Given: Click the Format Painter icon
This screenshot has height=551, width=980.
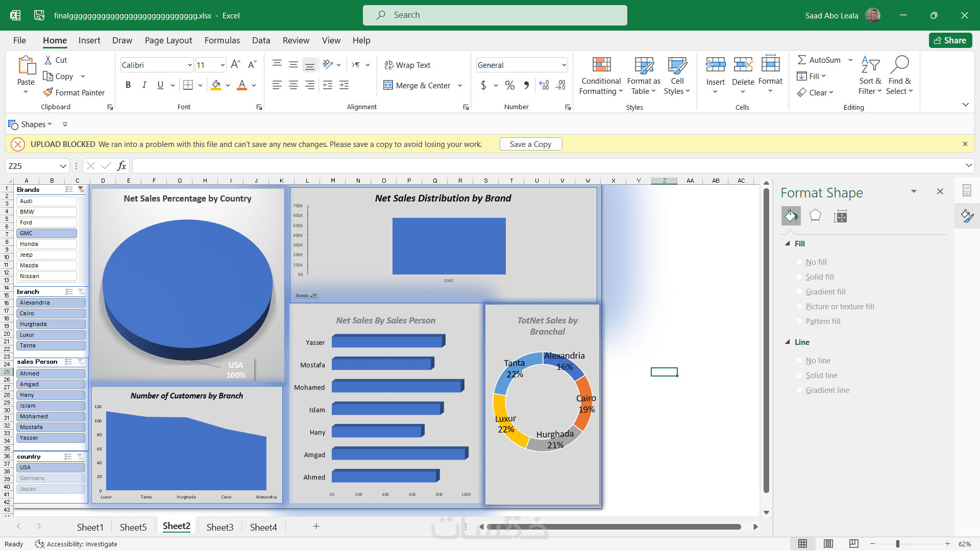Looking at the screenshot, I should pyautogui.click(x=48, y=92).
